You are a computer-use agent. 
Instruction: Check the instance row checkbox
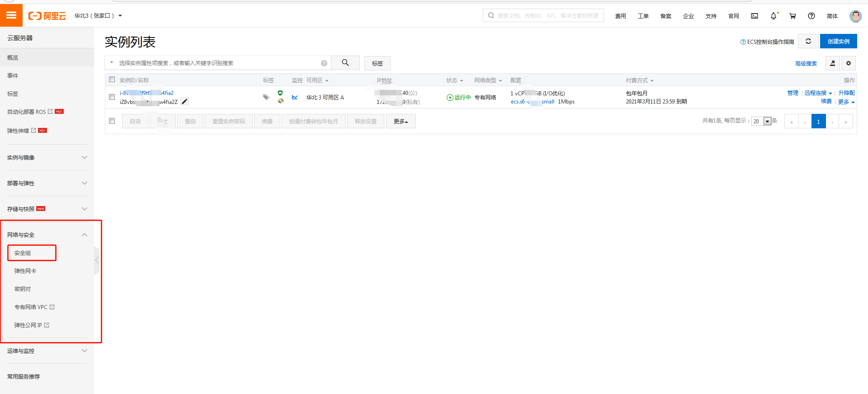tap(112, 97)
